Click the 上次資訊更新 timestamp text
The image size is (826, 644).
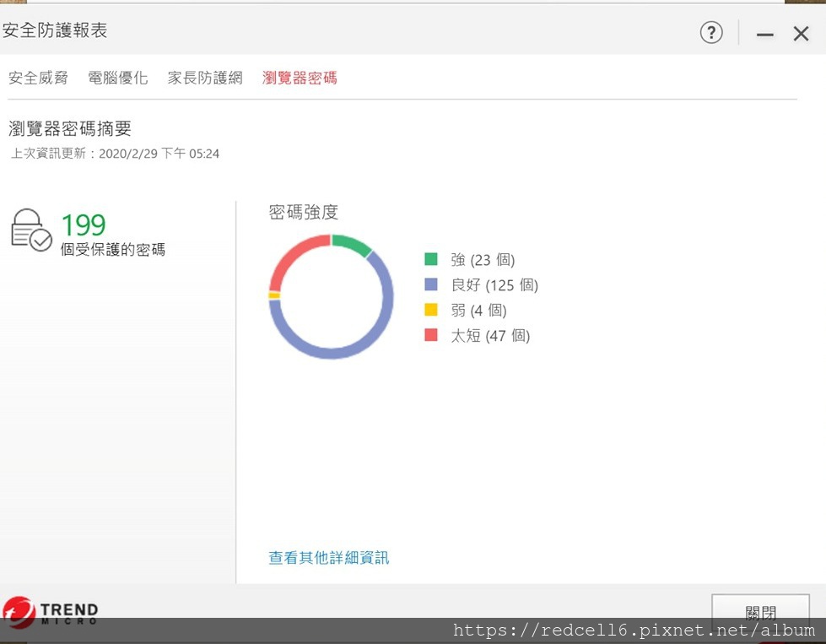point(115,154)
